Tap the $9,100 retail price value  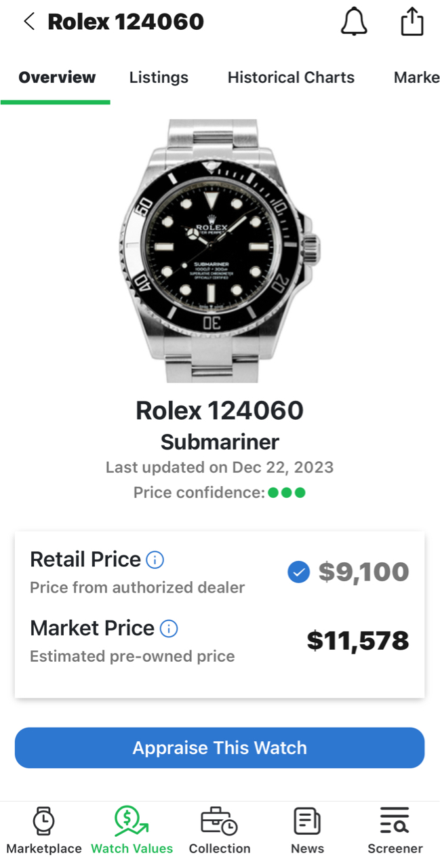click(x=364, y=572)
